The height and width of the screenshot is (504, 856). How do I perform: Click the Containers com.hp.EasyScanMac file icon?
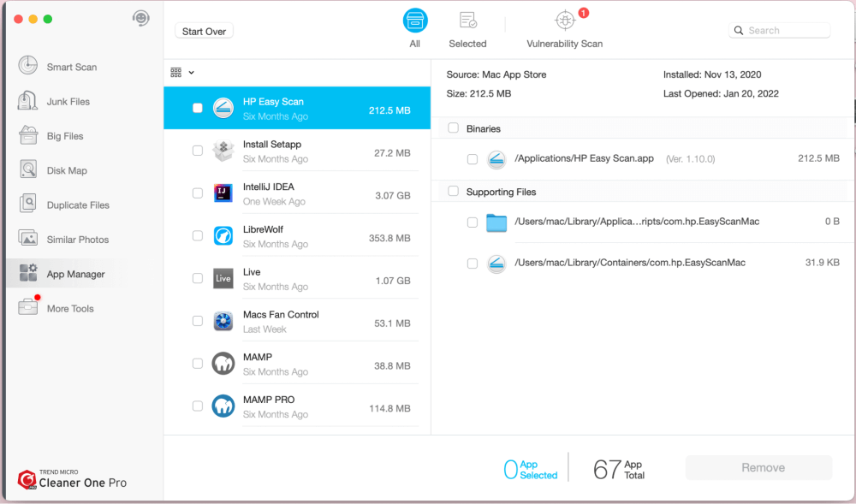(496, 264)
